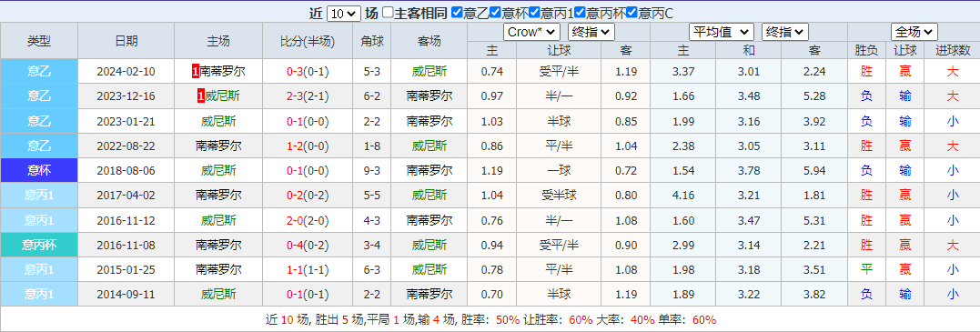Open the 终指 dropdown beside 平均值
The image size is (980, 332).
[785, 32]
